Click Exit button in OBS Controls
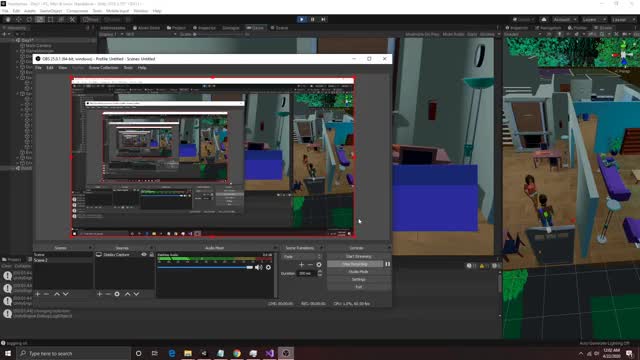640x360 pixels. point(358,287)
